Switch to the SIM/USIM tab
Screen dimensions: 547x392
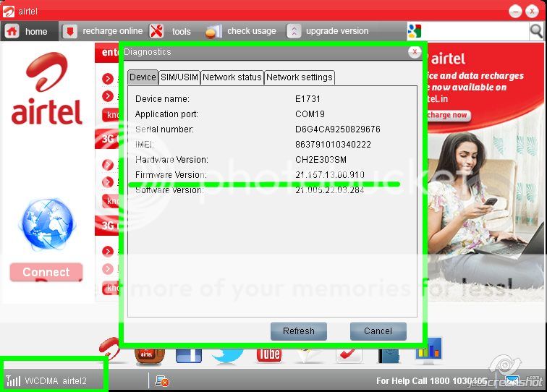click(x=179, y=77)
